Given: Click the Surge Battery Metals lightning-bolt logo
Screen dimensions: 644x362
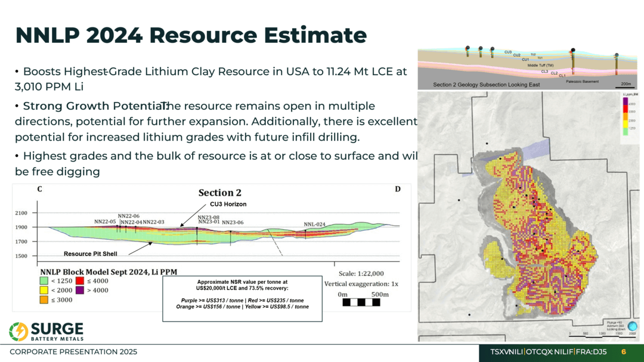Looking at the screenshot, I should pos(18,332).
